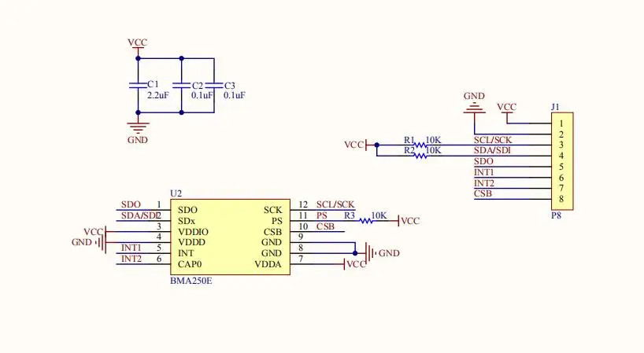Click the junction dot left of R1
Image resolution: width=644 pixels, height=353 pixels.
pos(376,145)
